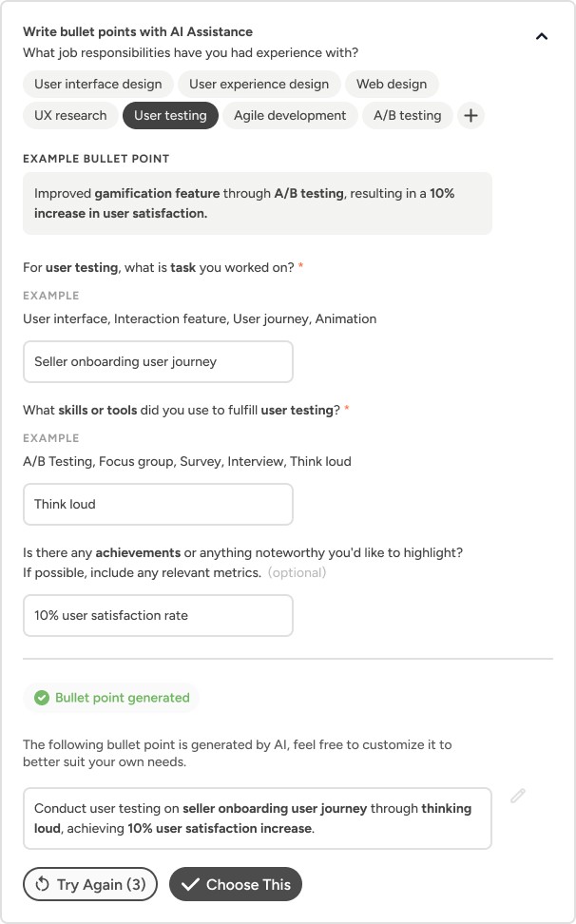Viewport: 576px width, 924px height.
Task: Toggle the User experience design chip
Action: click(x=259, y=84)
